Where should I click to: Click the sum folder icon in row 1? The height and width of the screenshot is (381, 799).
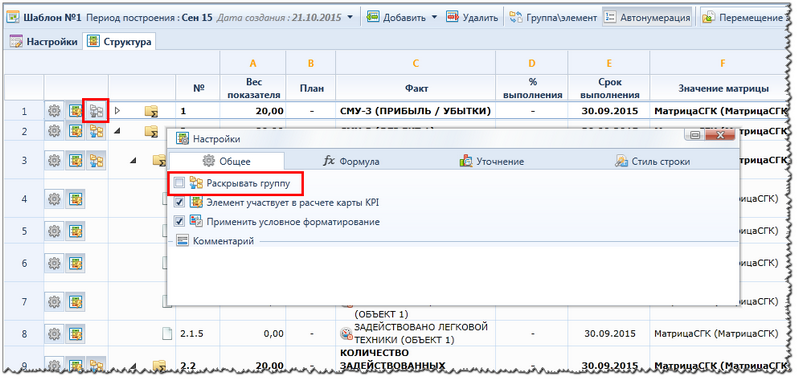coord(151,111)
